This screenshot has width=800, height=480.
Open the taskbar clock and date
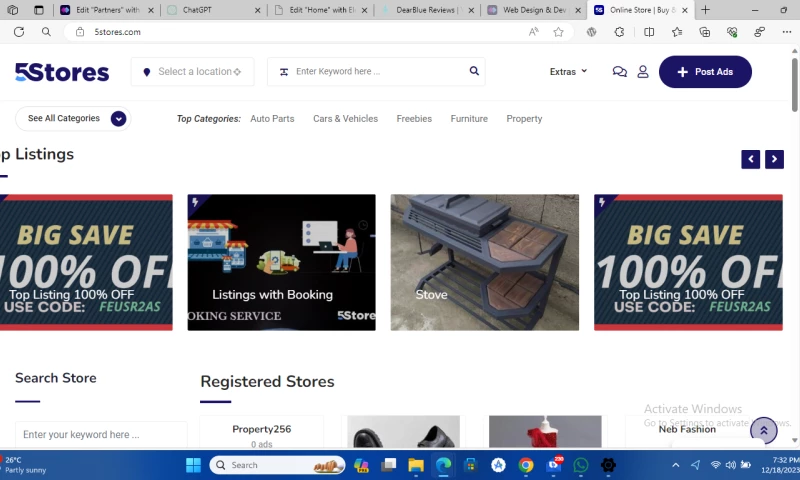780,465
